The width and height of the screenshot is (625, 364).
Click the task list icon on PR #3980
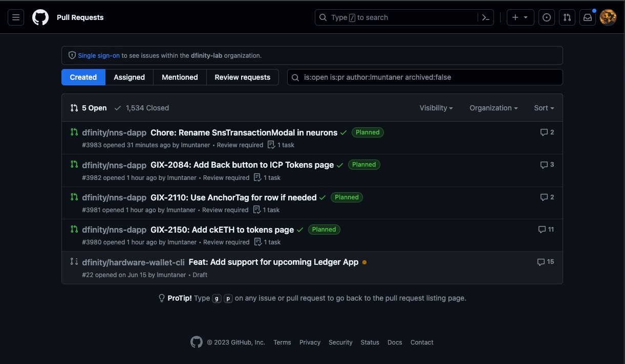tap(258, 242)
